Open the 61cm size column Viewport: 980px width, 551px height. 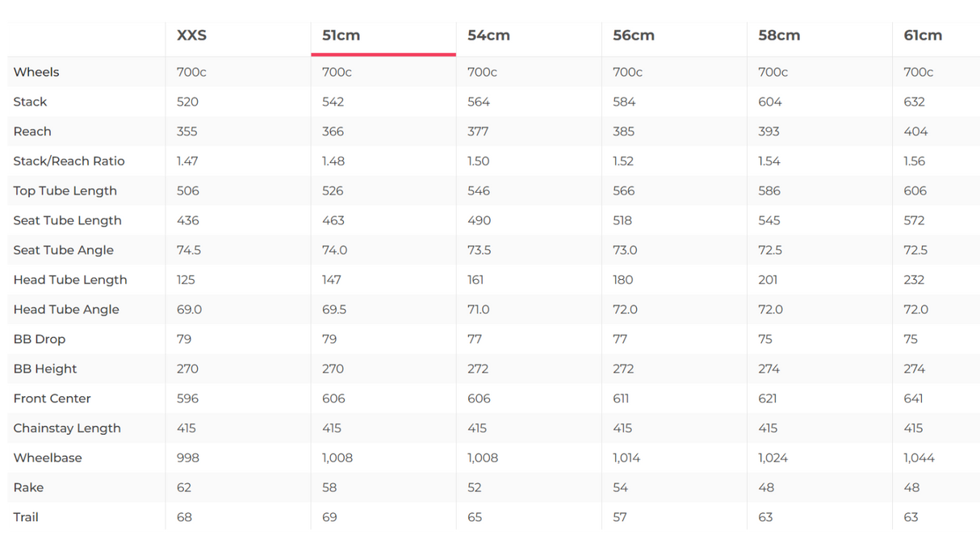[x=923, y=35]
